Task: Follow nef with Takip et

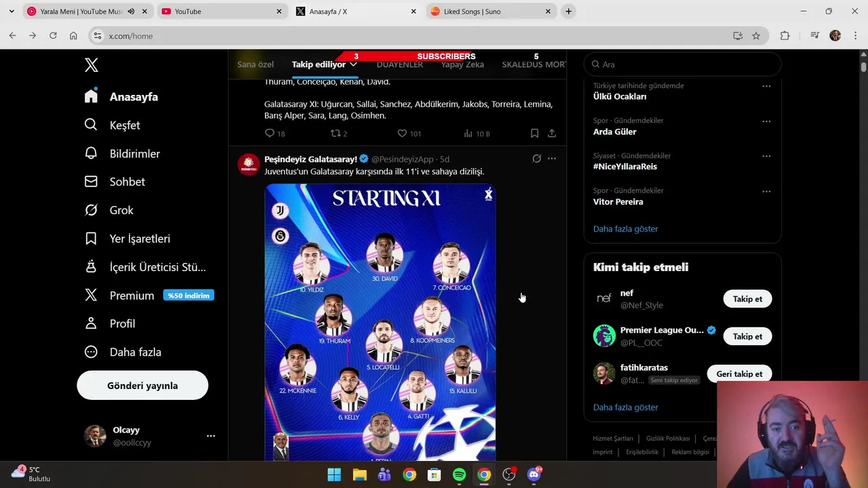Action: (747, 299)
